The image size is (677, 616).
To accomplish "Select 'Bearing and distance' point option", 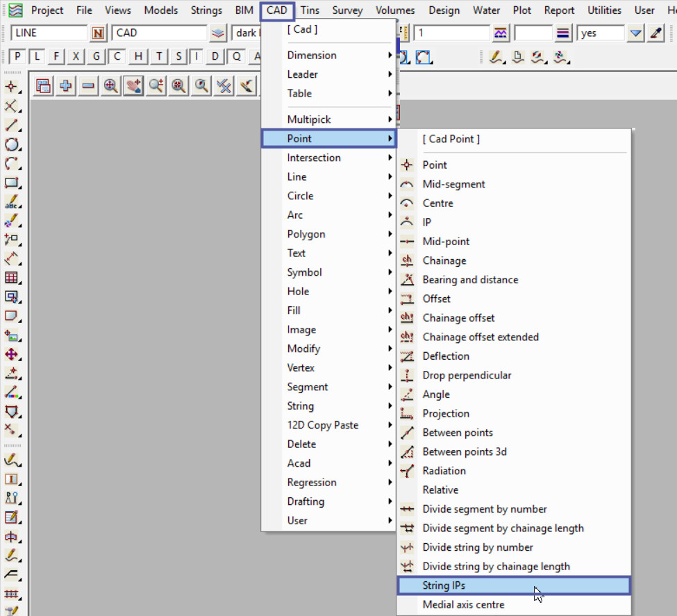I will [470, 280].
